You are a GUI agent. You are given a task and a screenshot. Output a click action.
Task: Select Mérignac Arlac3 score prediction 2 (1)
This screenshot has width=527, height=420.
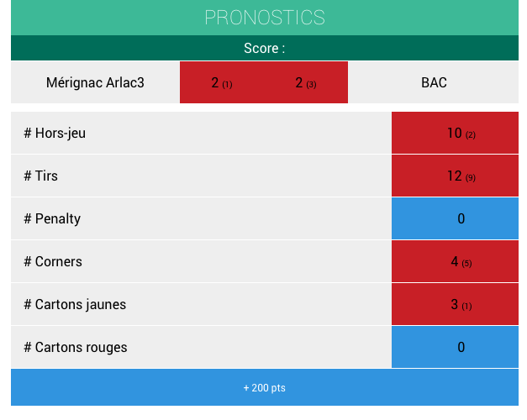click(x=222, y=82)
